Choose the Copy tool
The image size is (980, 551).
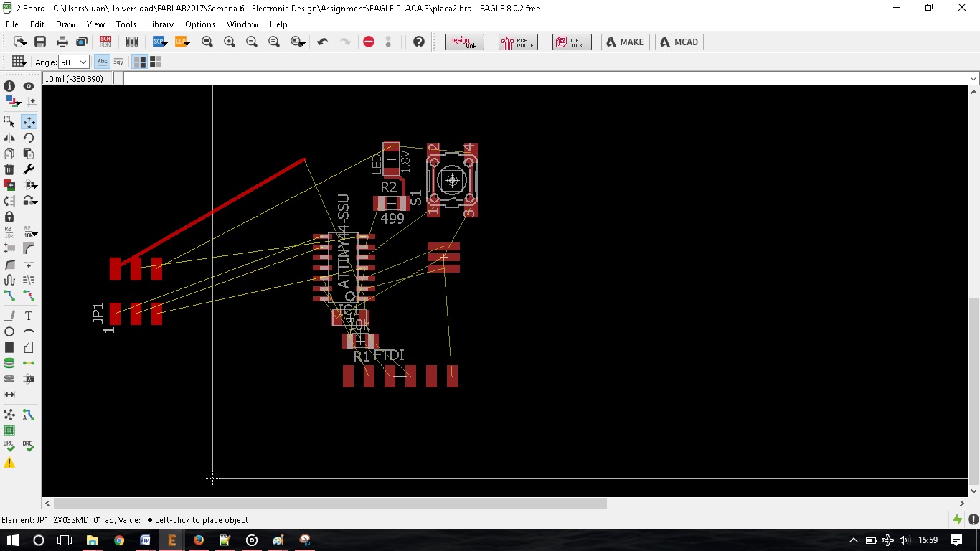(9, 154)
